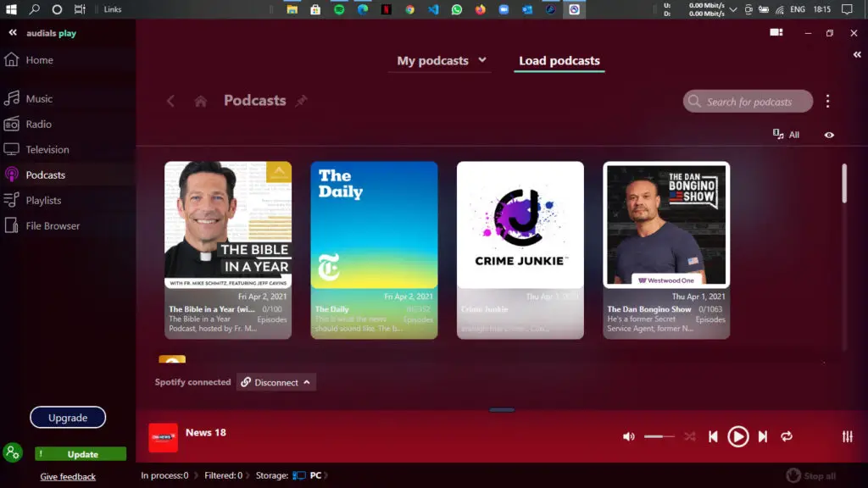The image size is (868, 488).
Task: Switch to the My podcasts tab
Action: click(x=432, y=60)
